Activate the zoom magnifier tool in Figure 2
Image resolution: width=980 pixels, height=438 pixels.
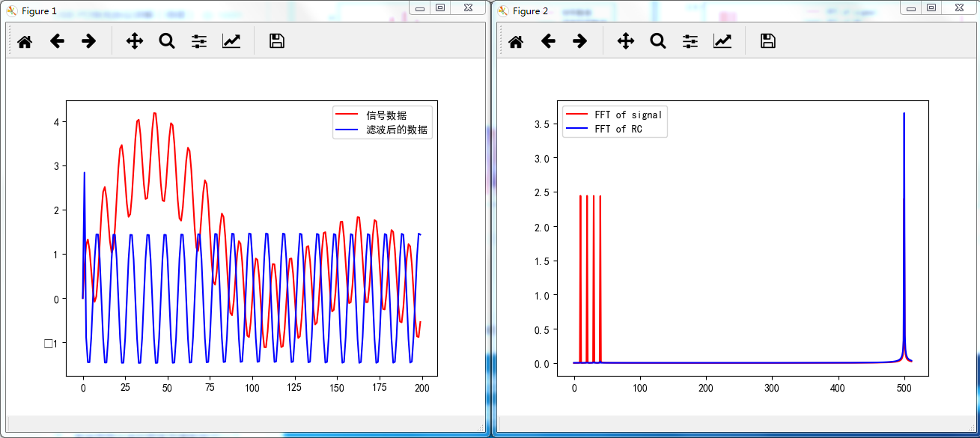pos(657,41)
